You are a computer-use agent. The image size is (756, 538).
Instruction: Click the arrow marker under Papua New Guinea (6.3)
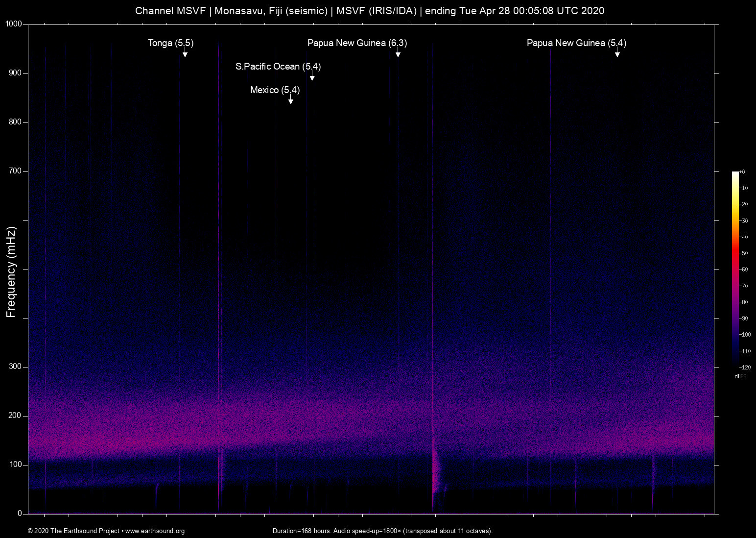[398, 53]
